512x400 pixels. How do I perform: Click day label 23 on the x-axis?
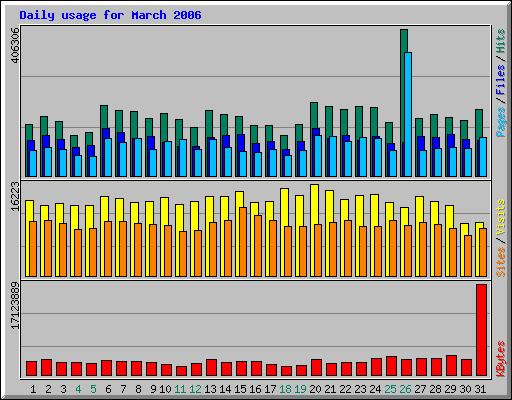pos(360,389)
